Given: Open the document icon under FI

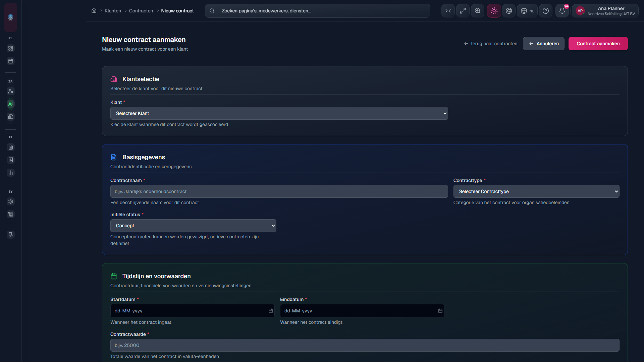Looking at the screenshot, I should (x=11, y=147).
